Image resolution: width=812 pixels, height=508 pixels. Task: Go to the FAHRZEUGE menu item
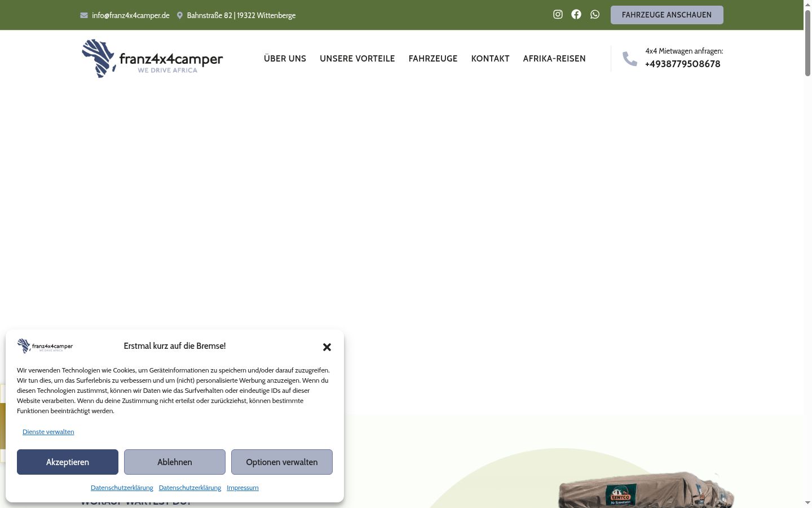433,59
